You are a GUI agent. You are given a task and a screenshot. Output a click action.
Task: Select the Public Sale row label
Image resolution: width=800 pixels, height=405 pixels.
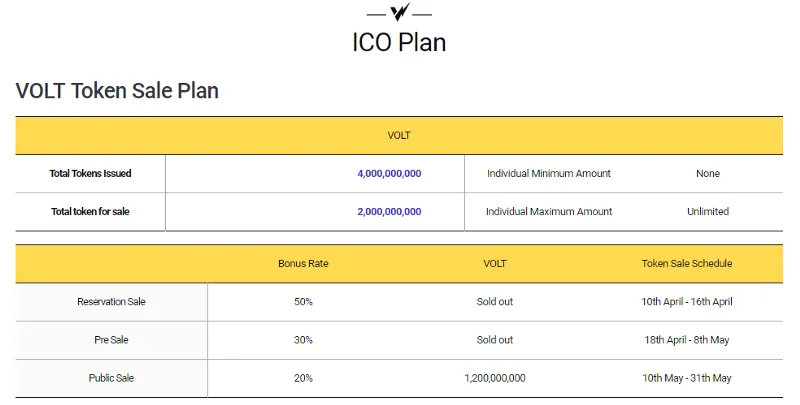click(x=111, y=378)
